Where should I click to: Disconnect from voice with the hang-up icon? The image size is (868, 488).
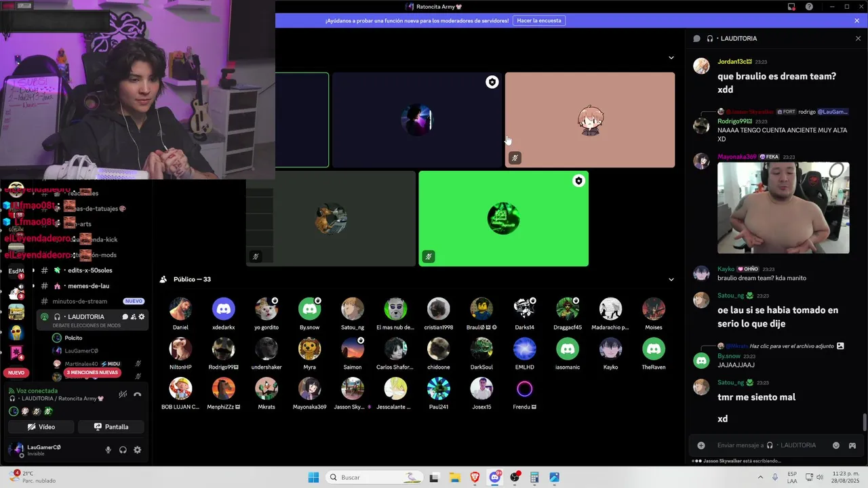(137, 394)
